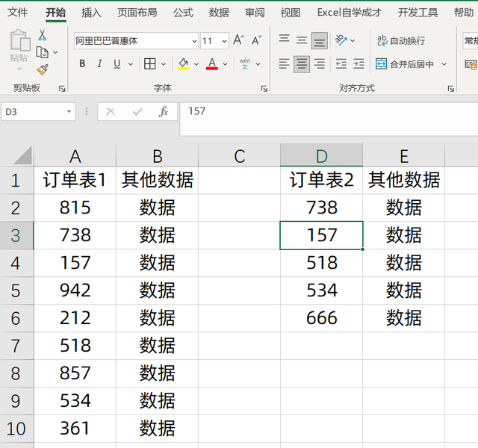Screen dimensions: 478x448
Task: Switch to the 数据 tab
Action: [219, 13]
